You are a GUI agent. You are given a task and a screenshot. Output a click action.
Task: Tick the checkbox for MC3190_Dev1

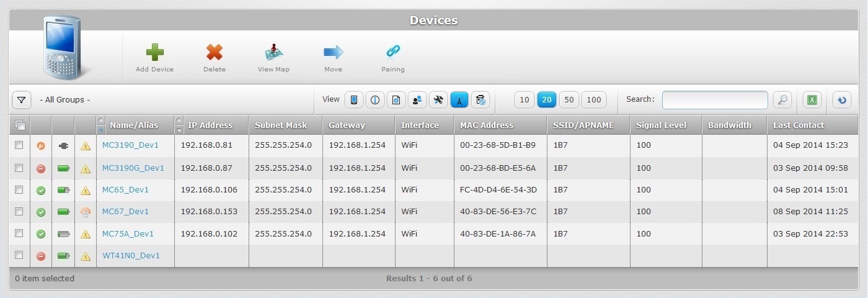[x=19, y=145]
